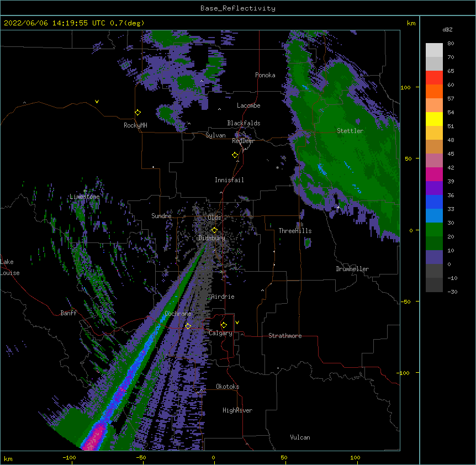Image resolution: width=476 pixels, height=465 pixels.
Task: Click the Airdrie city label
Action: tap(223, 297)
